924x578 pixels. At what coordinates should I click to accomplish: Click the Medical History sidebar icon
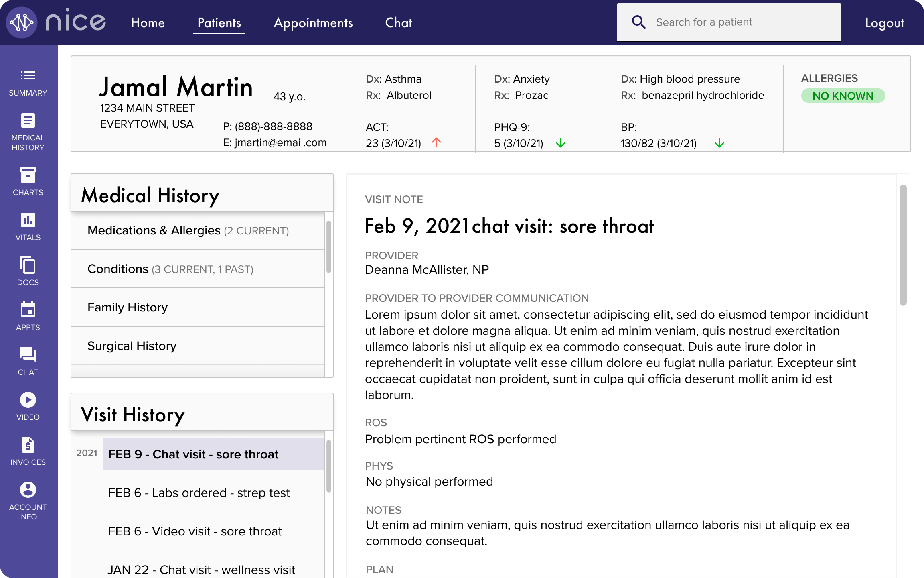point(28,121)
